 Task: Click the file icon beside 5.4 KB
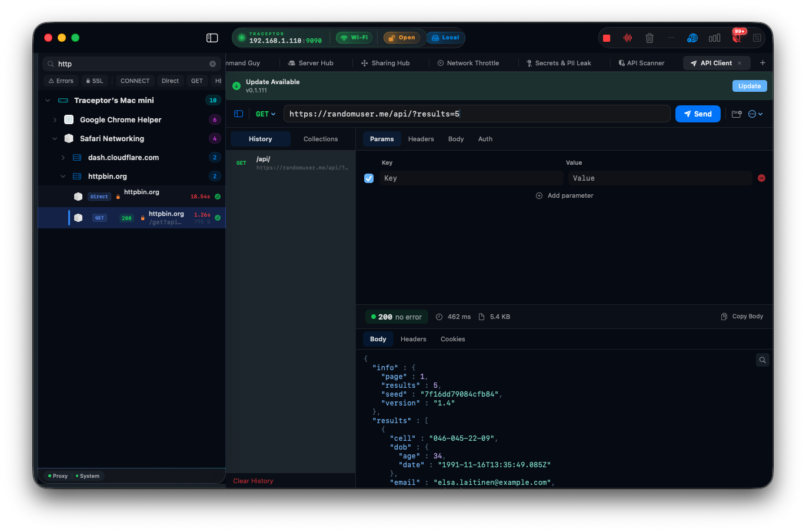pyautogui.click(x=481, y=317)
